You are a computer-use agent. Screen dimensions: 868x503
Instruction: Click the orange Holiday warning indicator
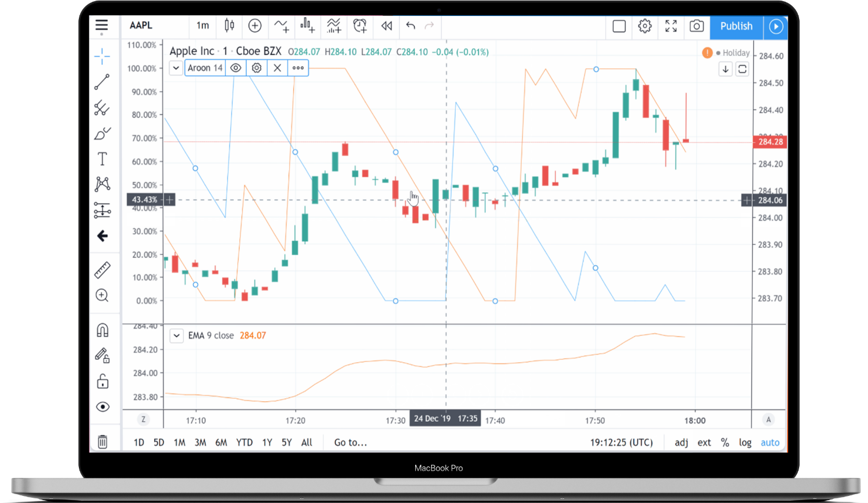(x=707, y=53)
